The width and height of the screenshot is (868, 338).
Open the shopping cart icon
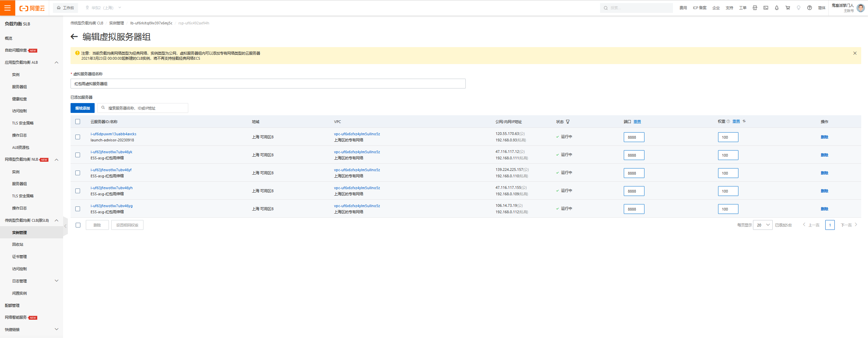point(788,8)
